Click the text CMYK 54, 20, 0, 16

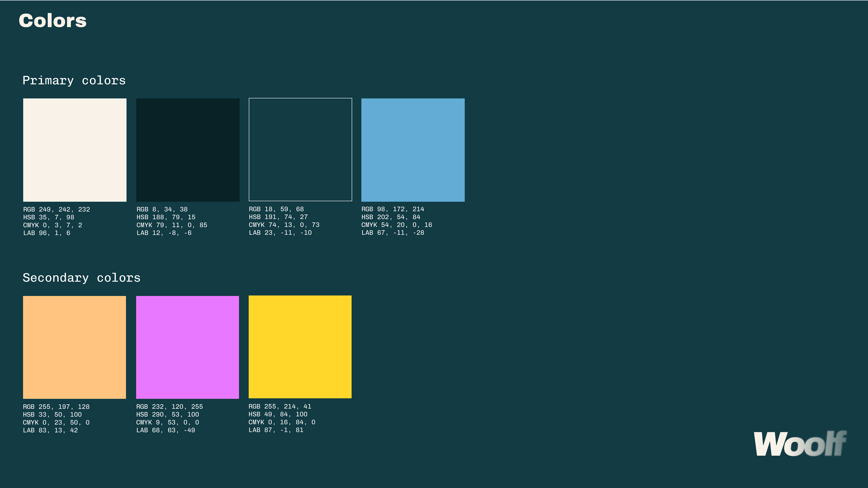[x=397, y=225]
